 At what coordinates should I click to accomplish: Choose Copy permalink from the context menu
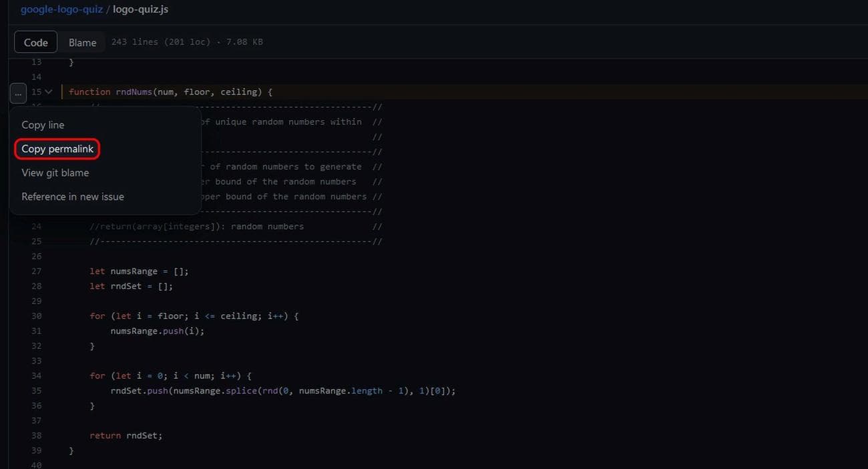(57, 148)
